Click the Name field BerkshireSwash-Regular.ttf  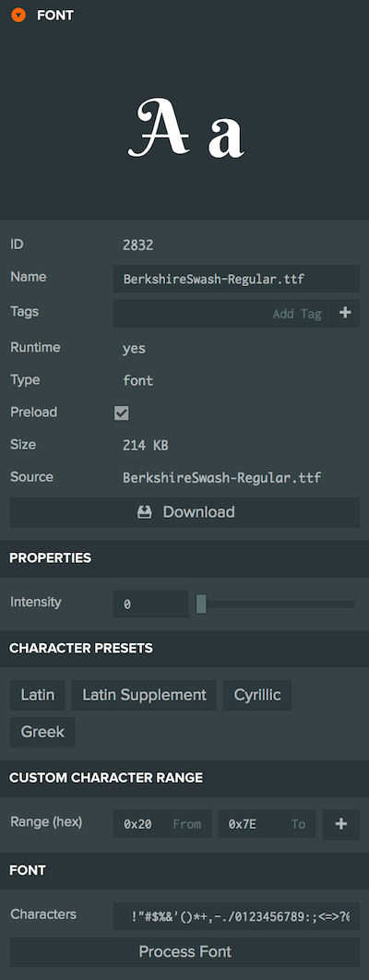(236, 279)
